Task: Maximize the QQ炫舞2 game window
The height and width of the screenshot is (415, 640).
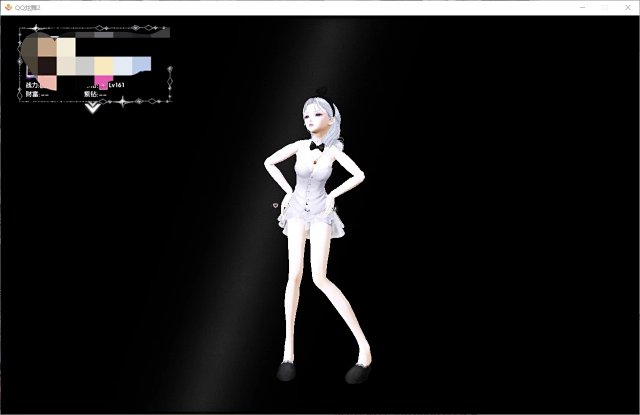Action: click(604, 7)
